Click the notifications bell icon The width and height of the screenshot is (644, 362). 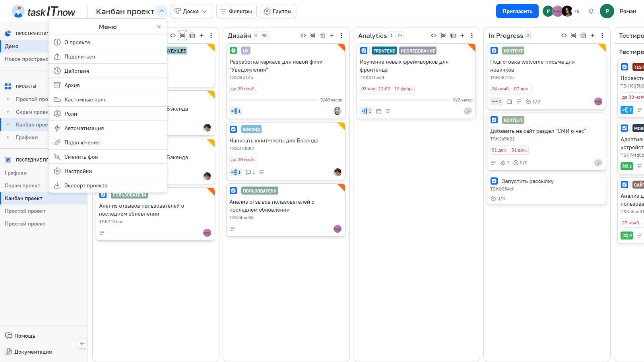[x=591, y=11]
